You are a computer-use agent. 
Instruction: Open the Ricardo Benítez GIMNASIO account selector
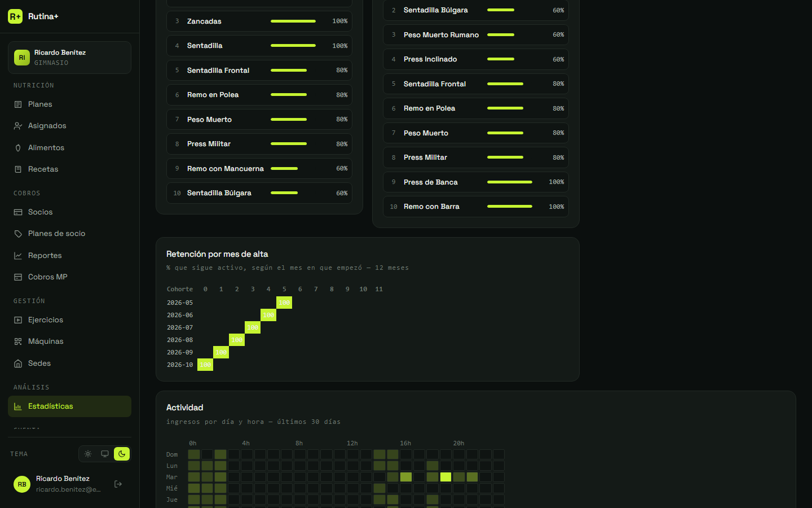pyautogui.click(x=69, y=58)
